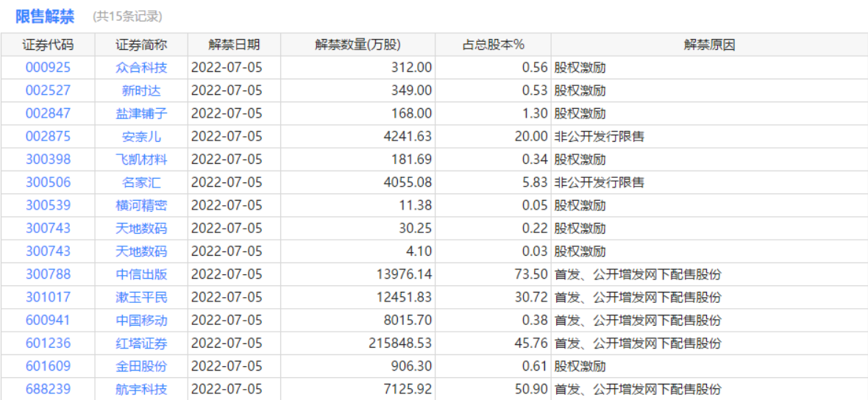Select 中信出版 share percentage 73.50
This screenshot has width=868, height=400.
tap(531, 274)
